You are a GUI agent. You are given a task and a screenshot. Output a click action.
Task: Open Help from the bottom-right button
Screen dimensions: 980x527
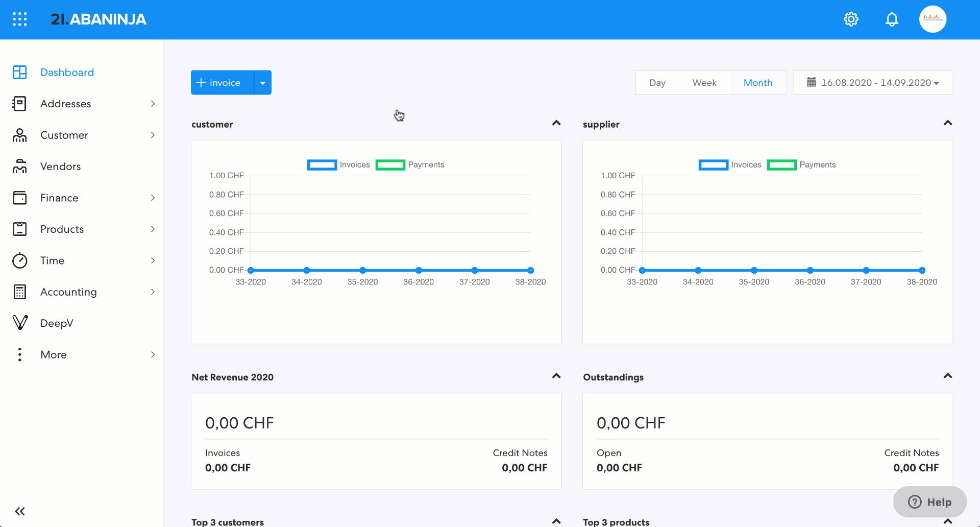[x=929, y=502]
